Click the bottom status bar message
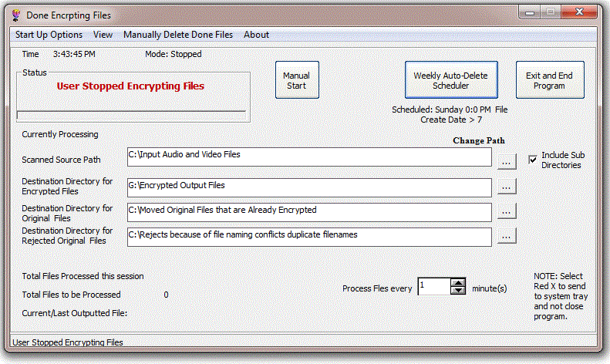 click(x=68, y=342)
